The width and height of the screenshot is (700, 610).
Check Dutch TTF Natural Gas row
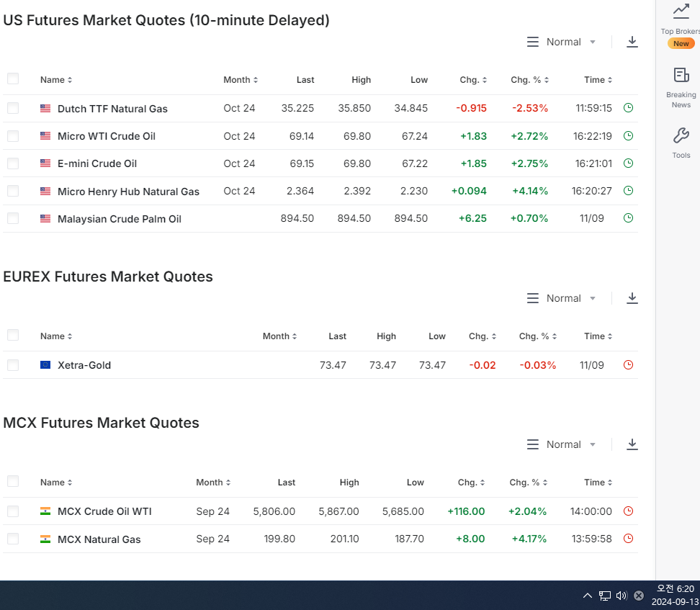(13, 108)
